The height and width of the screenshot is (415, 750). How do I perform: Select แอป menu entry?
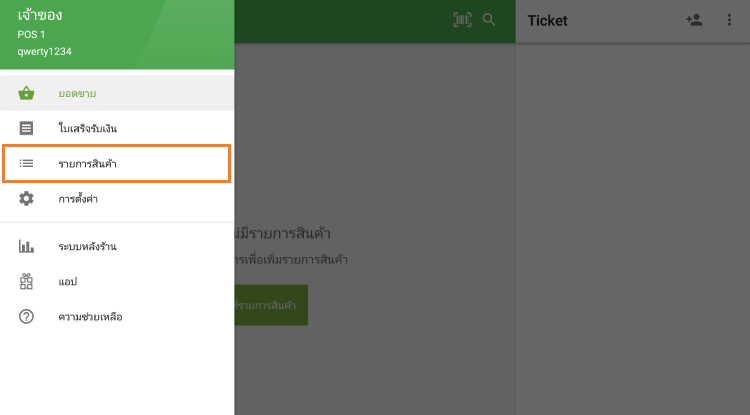[x=68, y=281]
